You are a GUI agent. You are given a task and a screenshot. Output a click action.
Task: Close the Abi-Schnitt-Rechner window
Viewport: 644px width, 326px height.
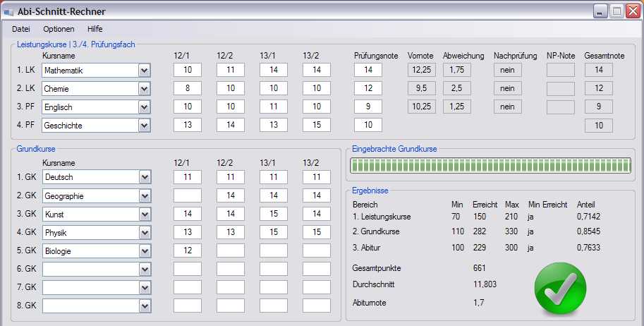(633, 11)
